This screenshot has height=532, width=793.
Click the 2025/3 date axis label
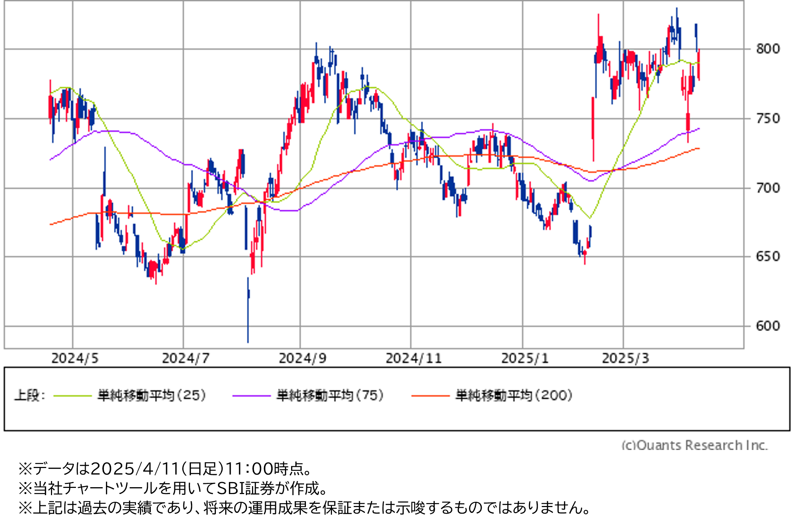[x=625, y=359]
